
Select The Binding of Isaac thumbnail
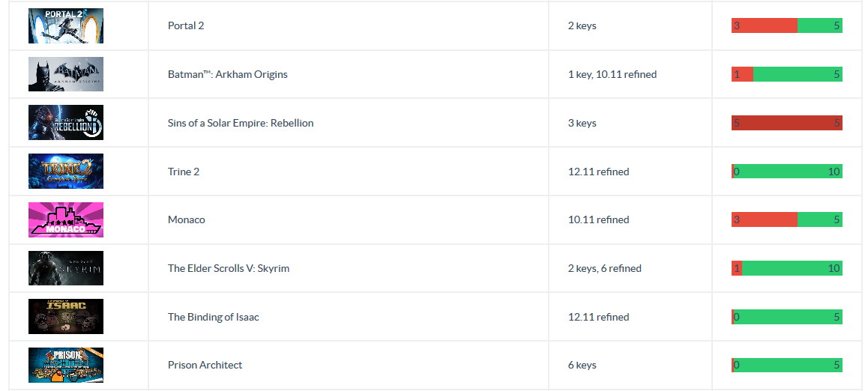pyautogui.click(x=66, y=317)
